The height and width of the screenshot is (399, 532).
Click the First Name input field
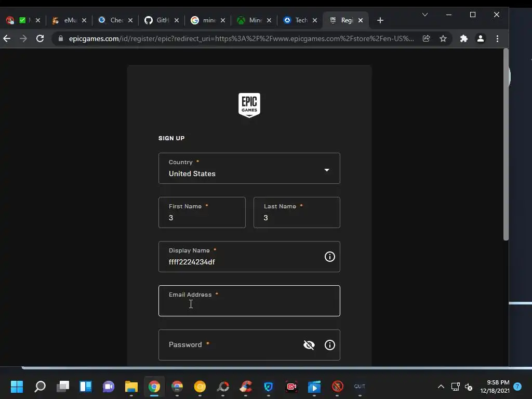coord(202,212)
